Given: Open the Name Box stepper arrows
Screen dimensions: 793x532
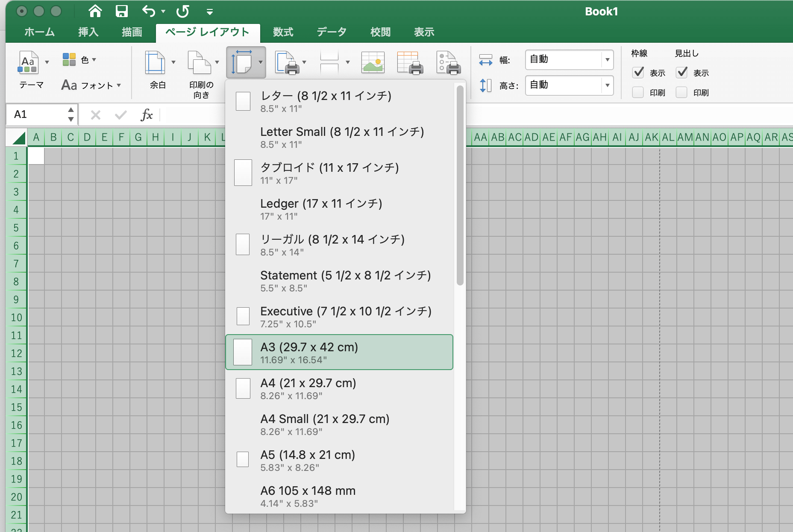Looking at the screenshot, I should (x=71, y=115).
